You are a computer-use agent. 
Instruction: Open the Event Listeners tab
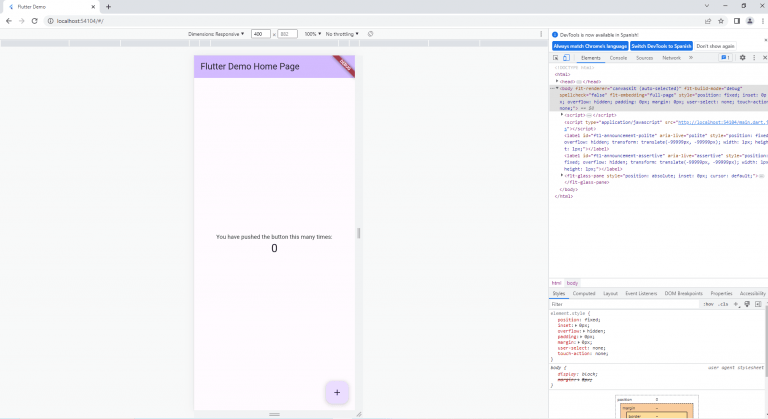[x=641, y=294]
